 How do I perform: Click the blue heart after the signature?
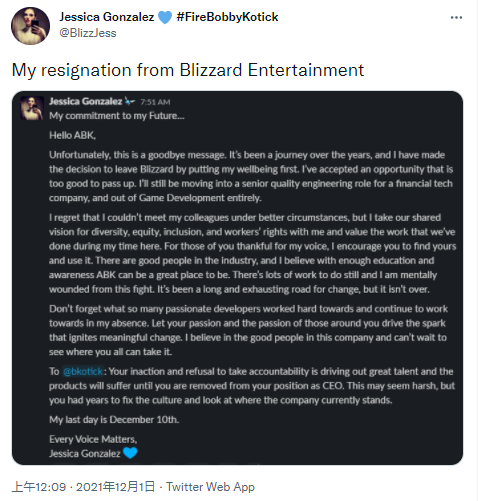[x=130, y=453]
